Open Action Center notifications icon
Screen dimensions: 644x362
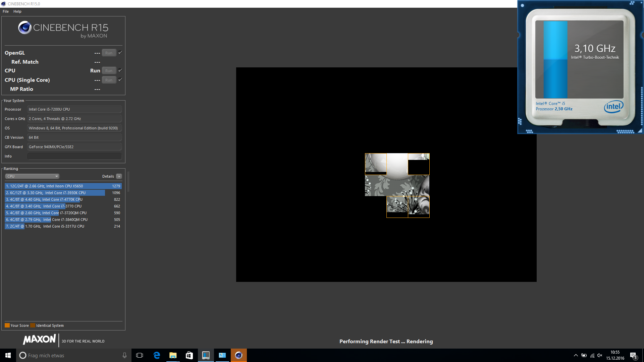[633, 355]
